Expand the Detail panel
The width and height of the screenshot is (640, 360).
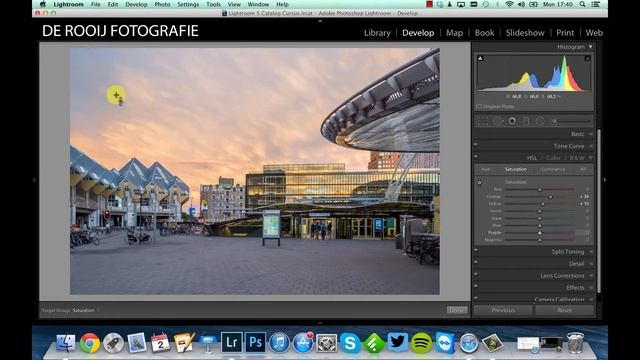(x=591, y=264)
